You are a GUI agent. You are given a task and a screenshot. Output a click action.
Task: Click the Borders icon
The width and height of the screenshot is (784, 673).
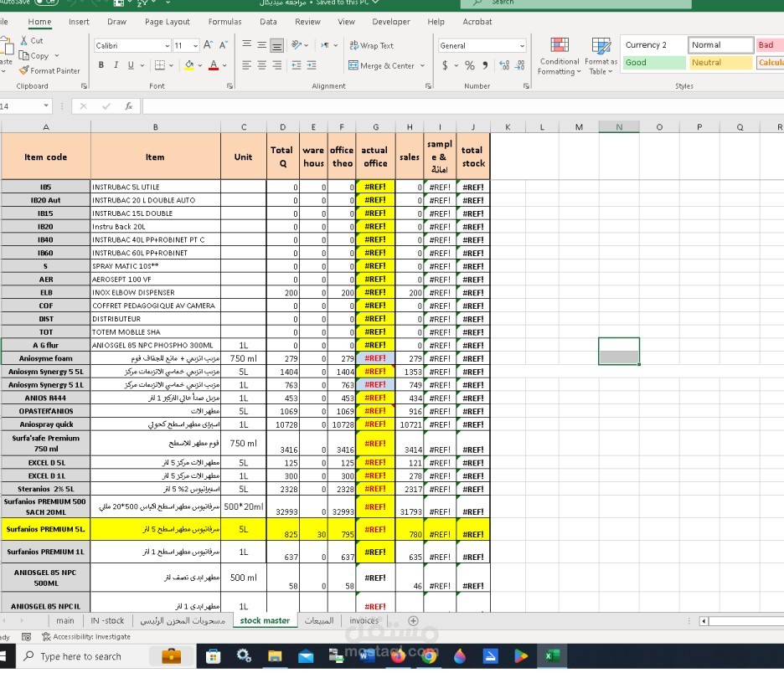point(159,65)
